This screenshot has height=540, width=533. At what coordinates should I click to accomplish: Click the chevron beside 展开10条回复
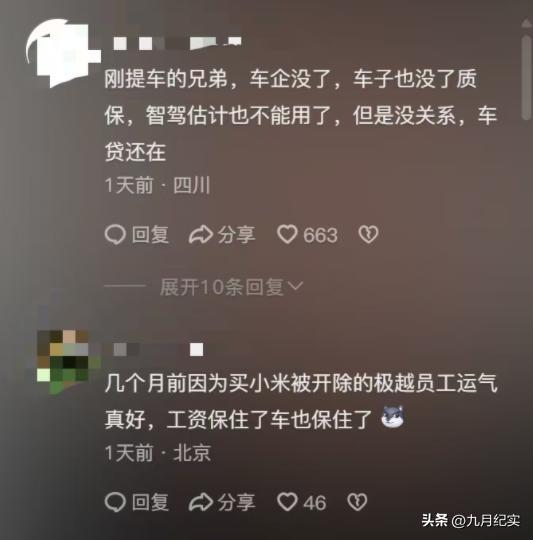pyautogui.click(x=295, y=285)
